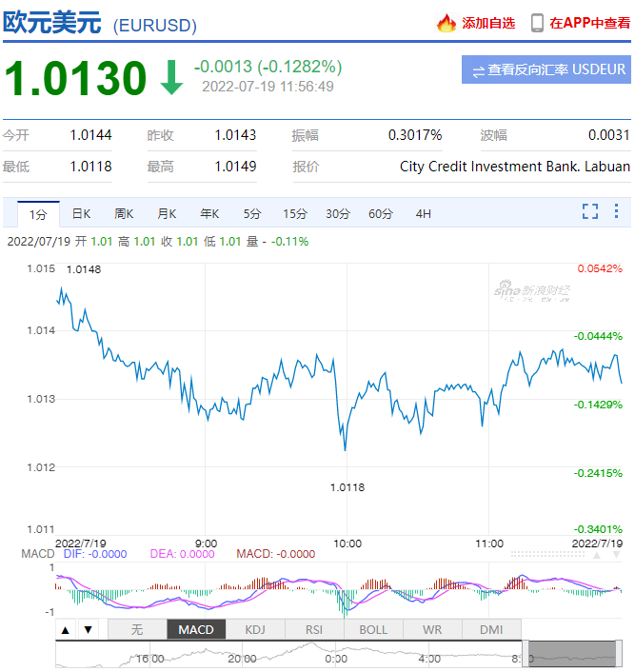Click the small gray up arrow near 2022/7/19

(x=596, y=555)
